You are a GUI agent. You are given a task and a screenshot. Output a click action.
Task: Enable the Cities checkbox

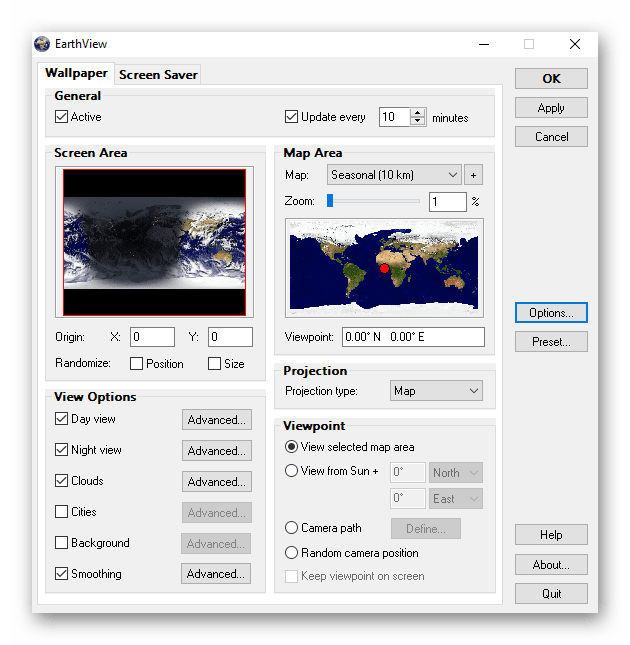coord(61,512)
